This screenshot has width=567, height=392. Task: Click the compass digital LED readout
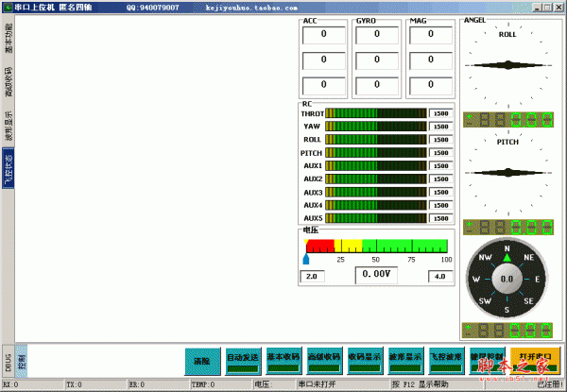pos(507,331)
